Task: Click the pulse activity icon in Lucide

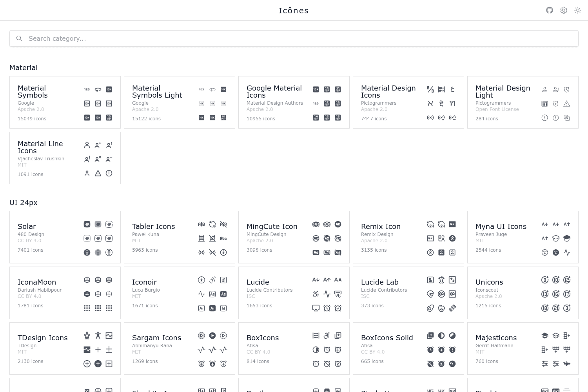Action: [327, 294]
